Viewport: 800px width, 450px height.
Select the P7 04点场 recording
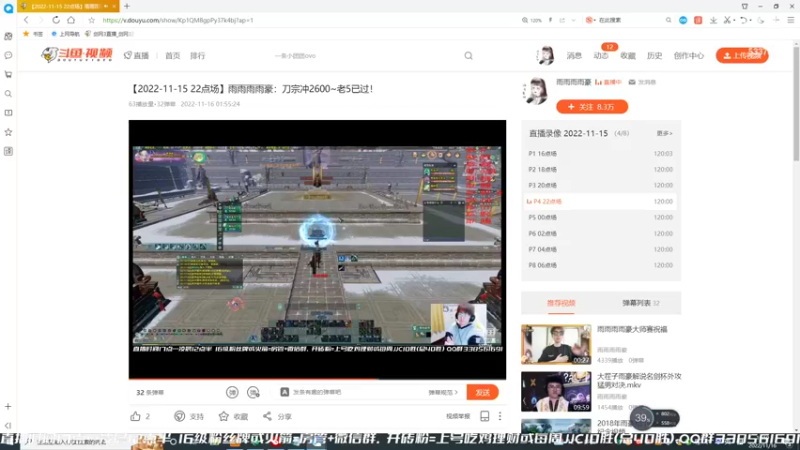[x=601, y=249]
